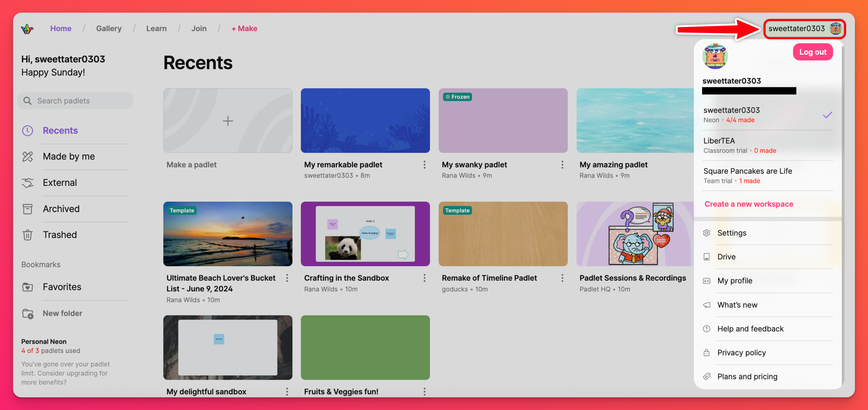Click the Log out button

click(x=812, y=52)
